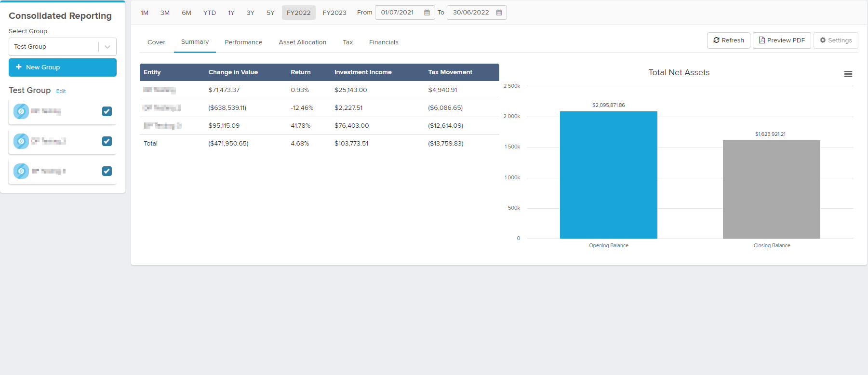The image size is (868, 375).
Task: Click the ($471,950.65) total change cell
Action: click(x=228, y=144)
